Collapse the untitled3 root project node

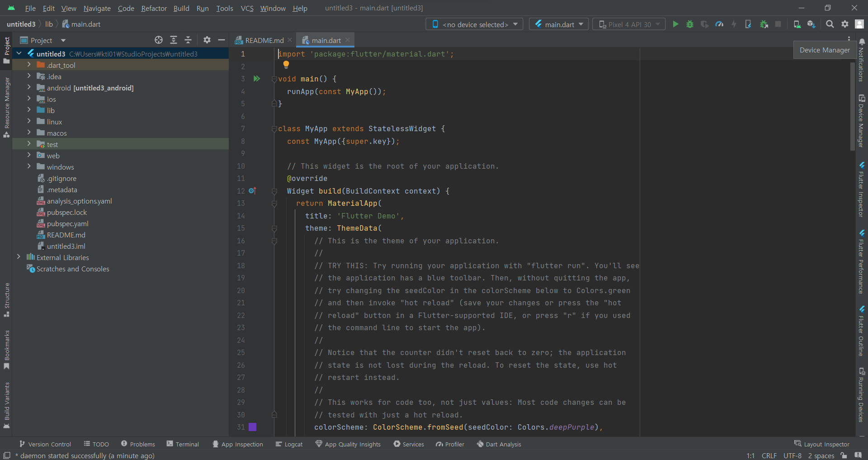click(19, 53)
